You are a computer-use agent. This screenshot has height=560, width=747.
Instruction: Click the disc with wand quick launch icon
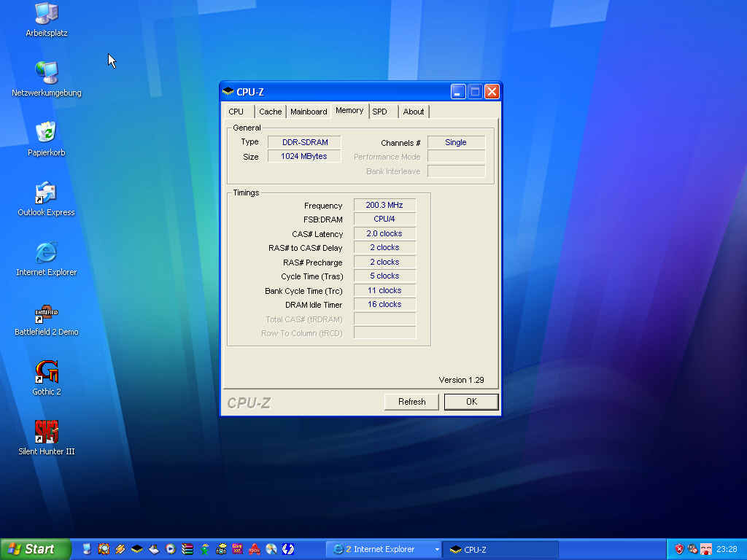[271, 549]
